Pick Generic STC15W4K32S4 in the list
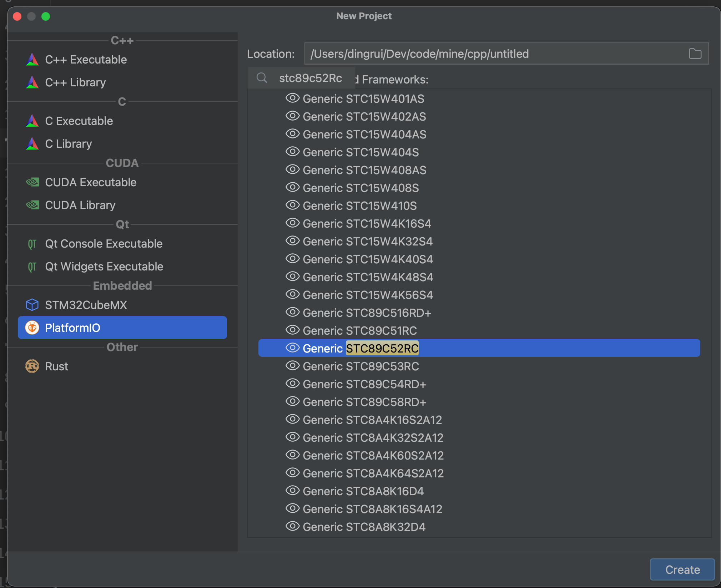The width and height of the screenshot is (721, 588). click(x=367, y=241)
